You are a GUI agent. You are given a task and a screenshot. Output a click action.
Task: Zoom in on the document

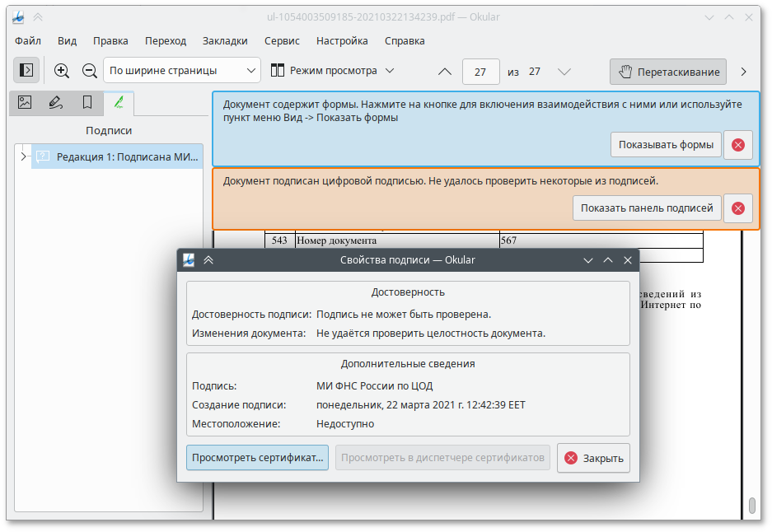tap(62, 71)
